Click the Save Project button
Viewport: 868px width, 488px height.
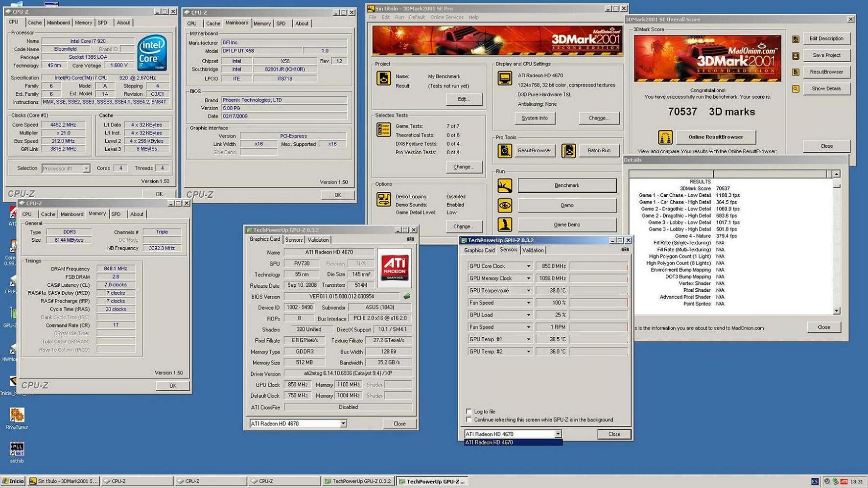click(x=826, y=56)
